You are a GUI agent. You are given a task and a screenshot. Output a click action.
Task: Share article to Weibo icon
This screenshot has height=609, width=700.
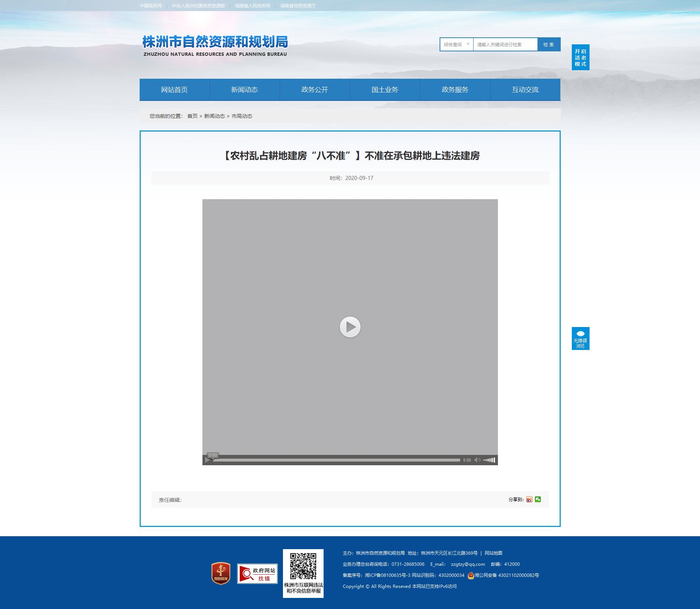coord(529,499)
